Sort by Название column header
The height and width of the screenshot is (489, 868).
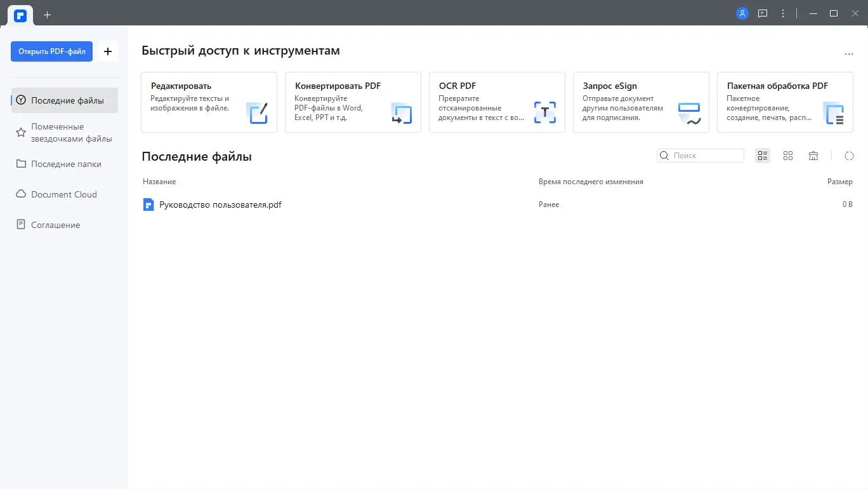pos(159,182)
